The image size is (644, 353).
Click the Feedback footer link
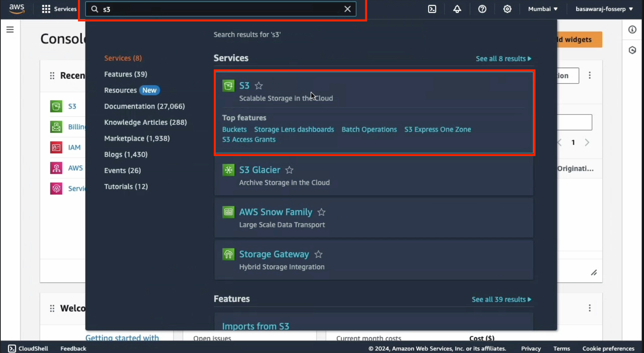point(73,348)
